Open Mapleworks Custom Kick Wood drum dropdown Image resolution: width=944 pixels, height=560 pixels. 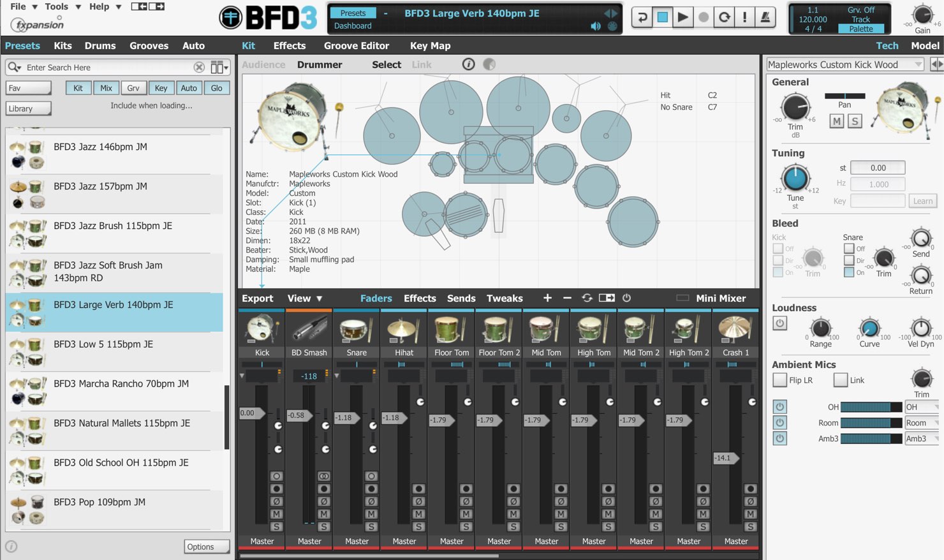click(x=845, y=64)
